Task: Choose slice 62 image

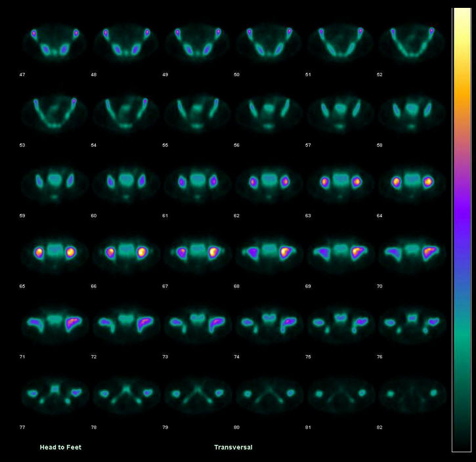Action: pyautogui.click(x=269, y=180)
